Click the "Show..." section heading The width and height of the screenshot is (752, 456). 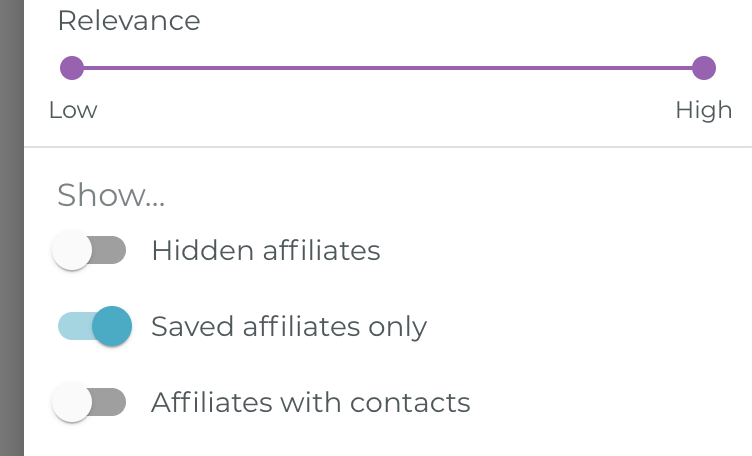(111, 195)
